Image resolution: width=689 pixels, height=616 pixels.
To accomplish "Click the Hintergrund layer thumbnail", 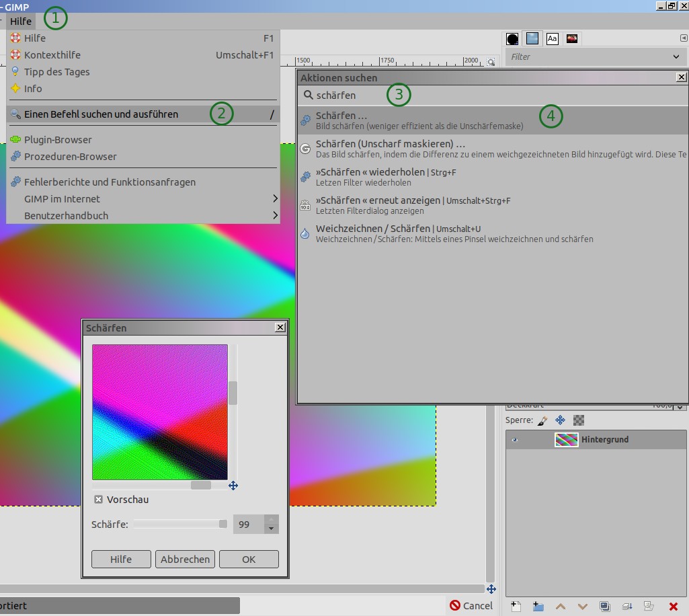I will pos(566,440).
